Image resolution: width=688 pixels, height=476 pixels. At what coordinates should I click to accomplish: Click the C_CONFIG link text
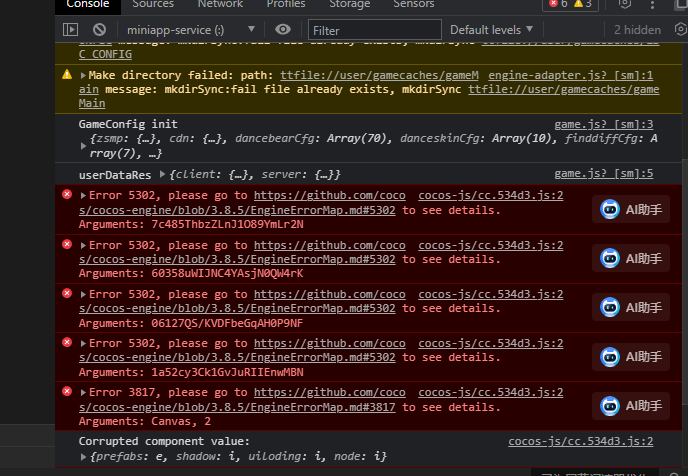105,54
